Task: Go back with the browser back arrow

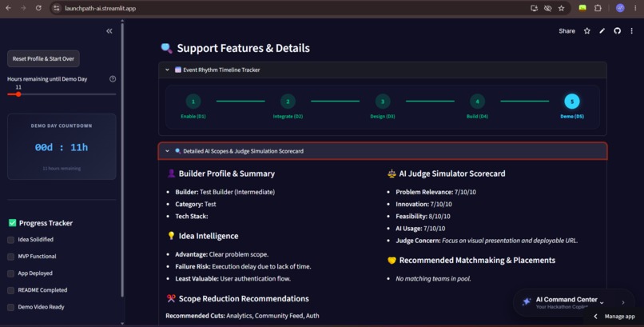Action: coord(8,8)
